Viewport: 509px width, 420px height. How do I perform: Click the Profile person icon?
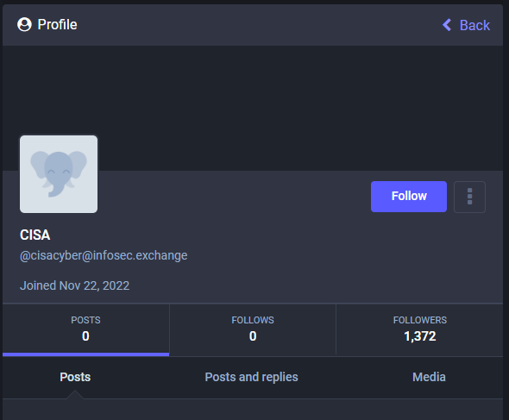coord(24,25)
